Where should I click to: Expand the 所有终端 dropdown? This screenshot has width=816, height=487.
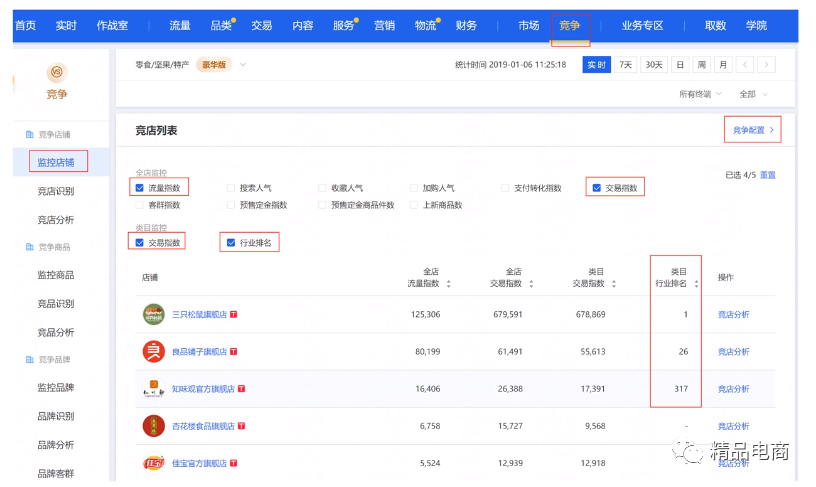(700, 94)
